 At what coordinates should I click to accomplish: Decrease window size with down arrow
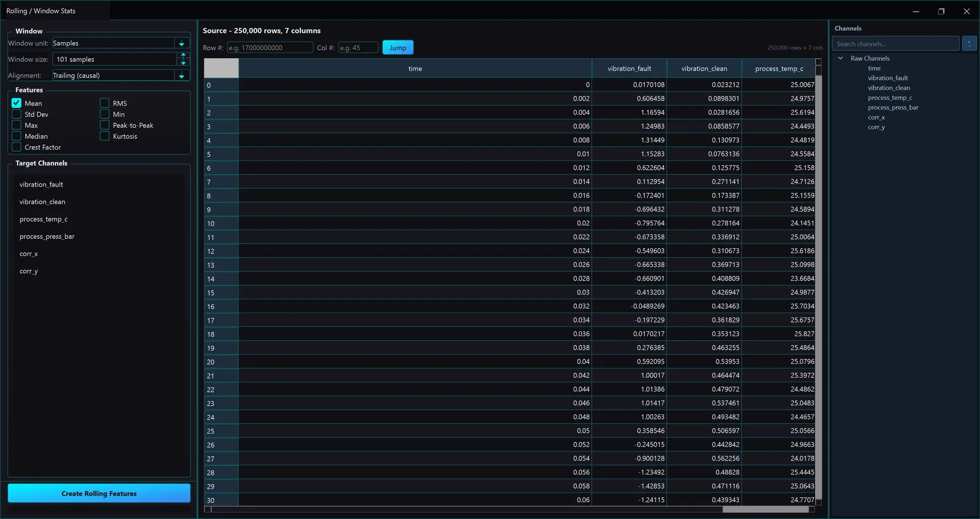click(183, 63)
